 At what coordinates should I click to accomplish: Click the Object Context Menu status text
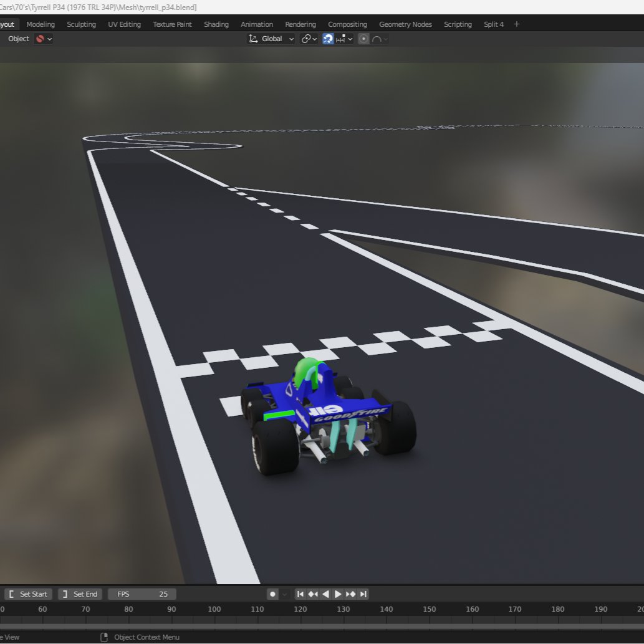[x=147, y=637]
